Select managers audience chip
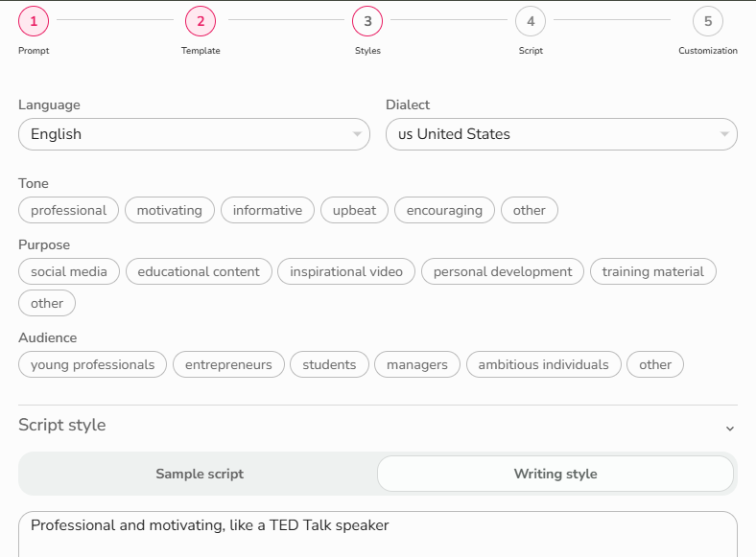The height and width of the screenshot is (557, 756). 417,364
